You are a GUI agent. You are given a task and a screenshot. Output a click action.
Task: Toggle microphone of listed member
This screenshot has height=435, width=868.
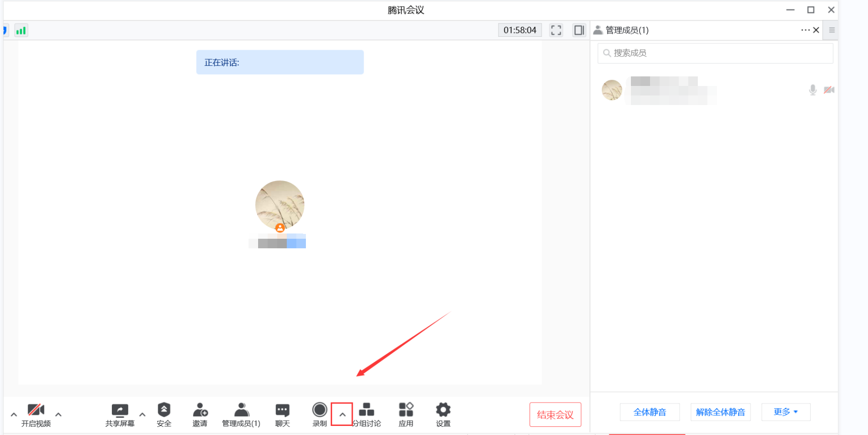[x=813, y=90]
